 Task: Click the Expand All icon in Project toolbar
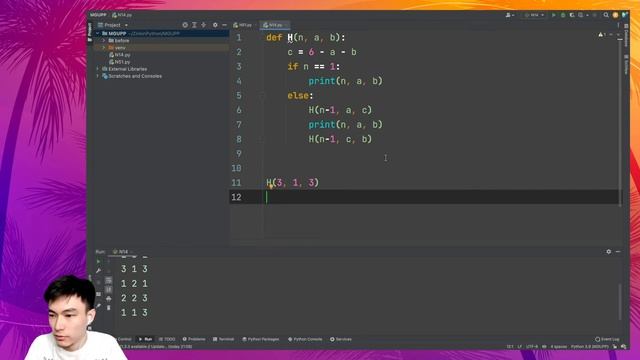[194, 25]
